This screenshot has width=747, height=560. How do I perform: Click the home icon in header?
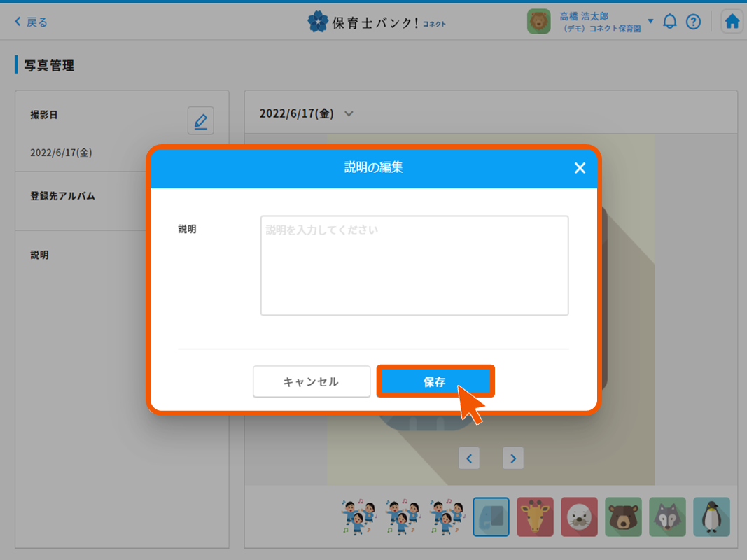[732, 21]
